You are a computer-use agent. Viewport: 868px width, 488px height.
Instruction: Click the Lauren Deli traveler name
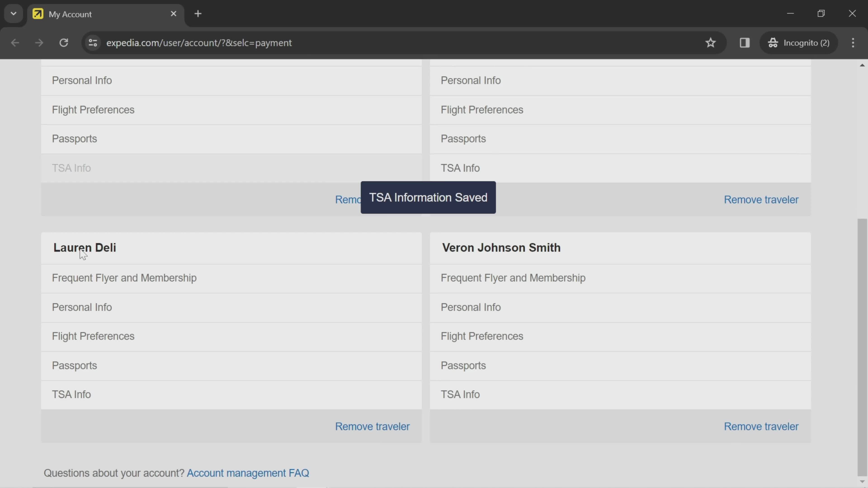click(x=85, y=248)
